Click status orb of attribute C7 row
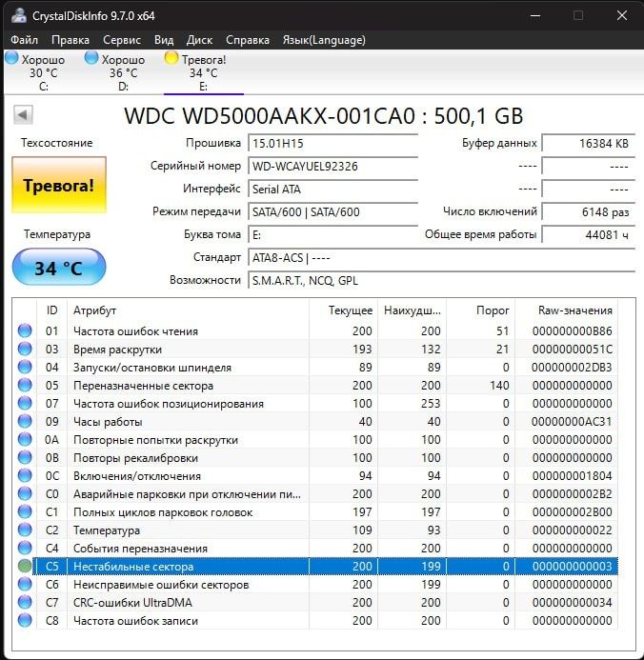 25,602
